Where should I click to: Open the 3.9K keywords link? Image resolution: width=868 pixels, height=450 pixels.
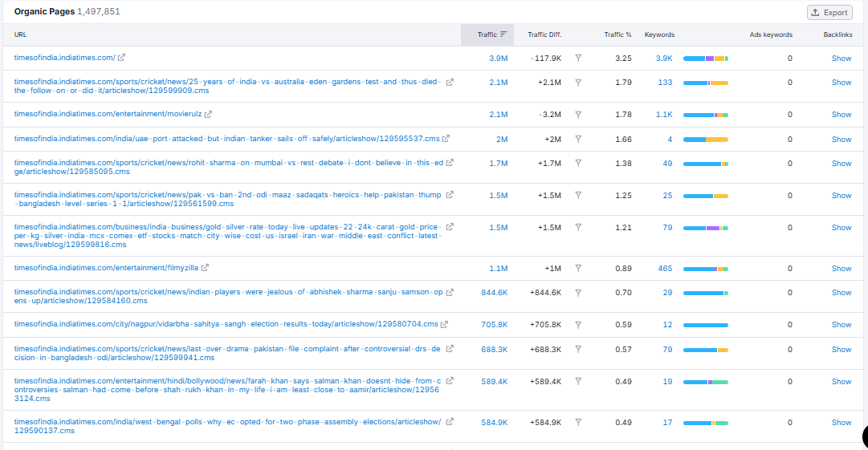click(663, 58)
